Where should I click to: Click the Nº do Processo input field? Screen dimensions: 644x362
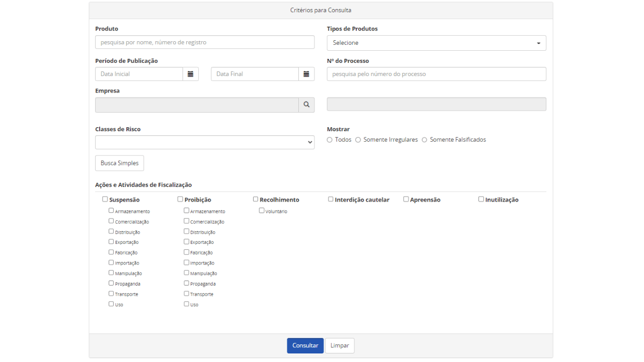436,74
